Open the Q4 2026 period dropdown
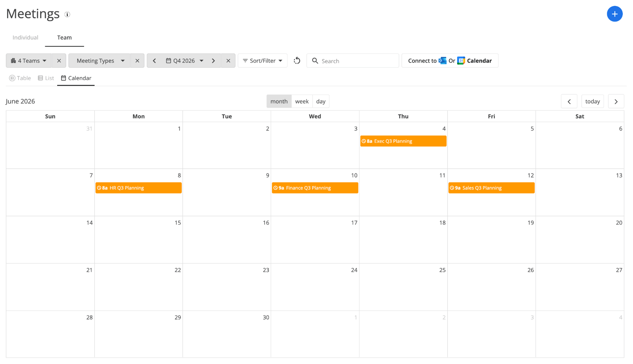Screen dimensions: 633x364 [x=184, y=61]
